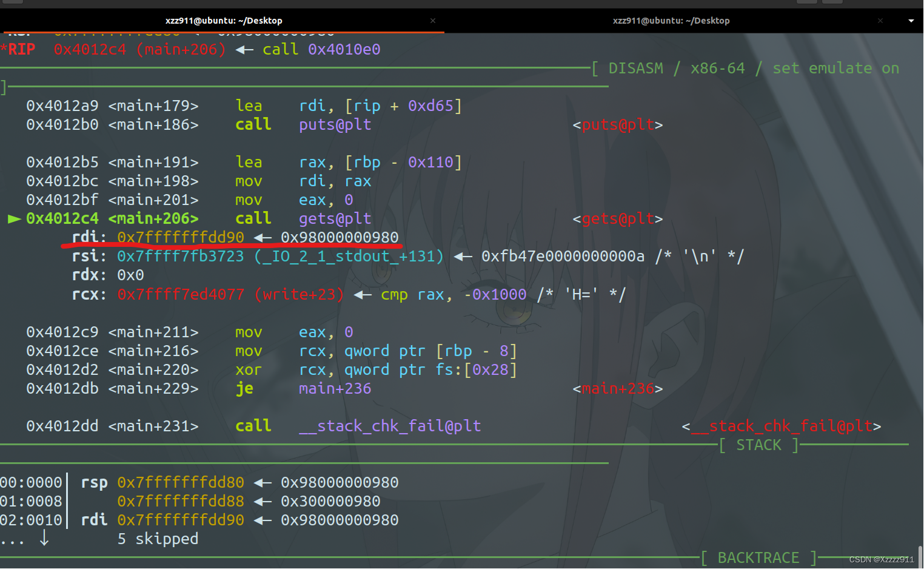
Task: Click the write+23 symbol in rcx line
Action: coord(299,295)
